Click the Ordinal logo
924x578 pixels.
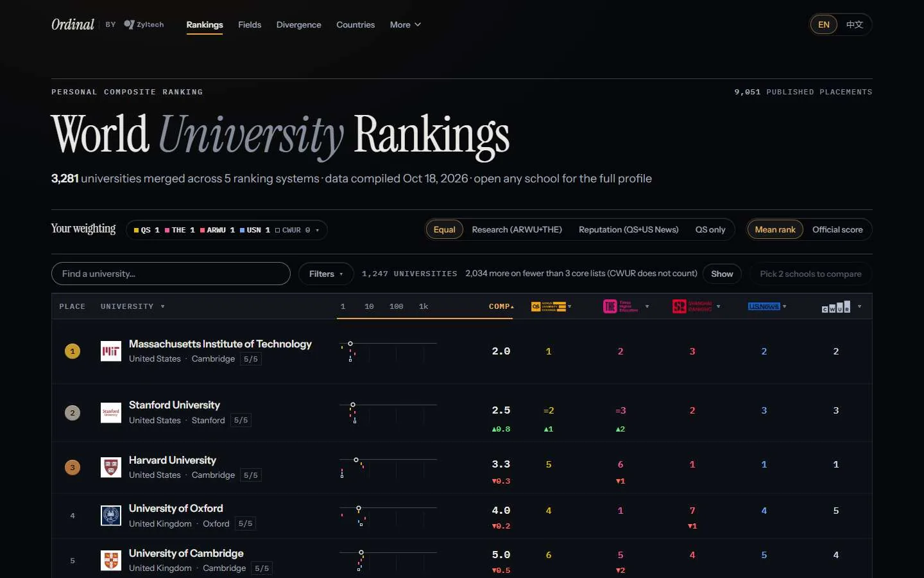pyautogui.click(x=73, y=24)
